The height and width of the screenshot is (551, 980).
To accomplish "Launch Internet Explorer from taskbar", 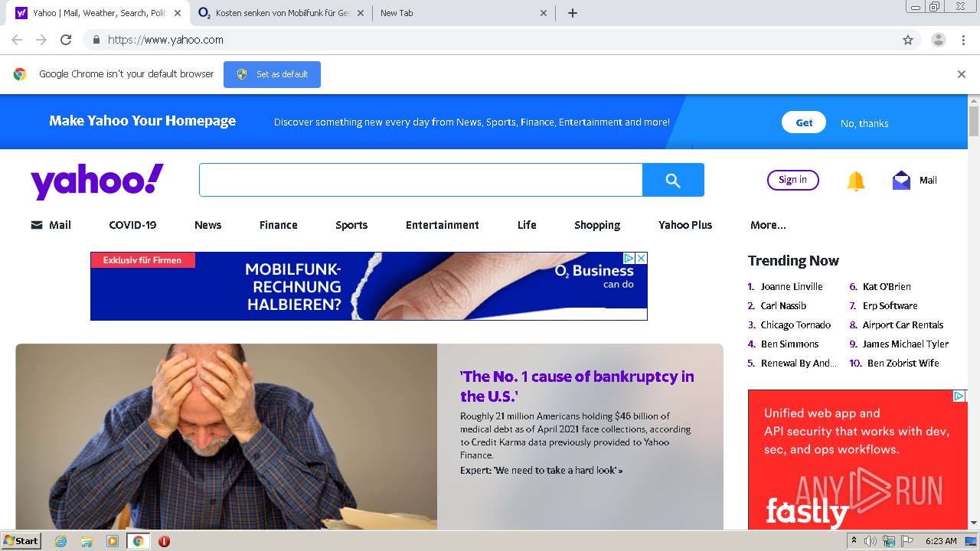I will (x=60, y=541).
